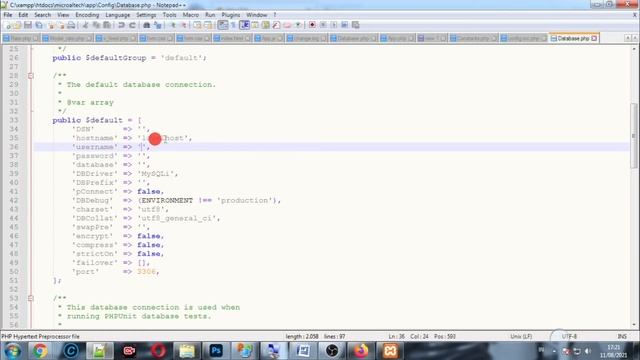Click 'ENVIRONMENT' on line 42
This screenshot has width=640, height=360.
pyautogui.click(x=167, y=200)
